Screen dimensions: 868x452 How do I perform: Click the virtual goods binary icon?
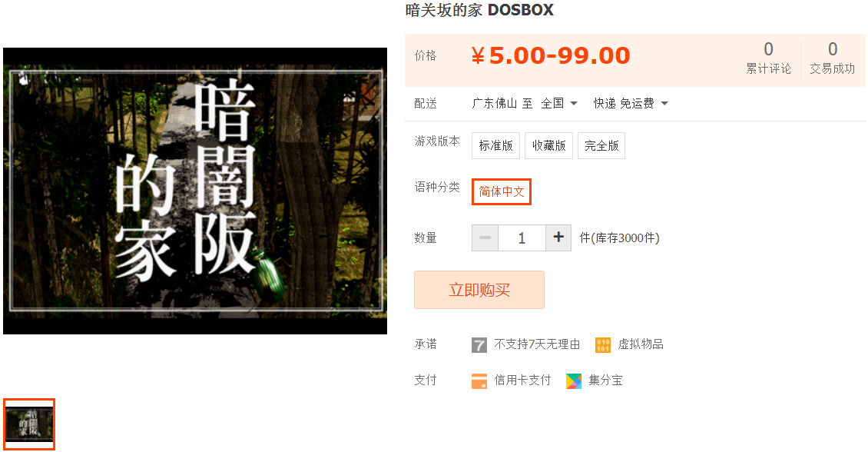click(x=603, y=345)
